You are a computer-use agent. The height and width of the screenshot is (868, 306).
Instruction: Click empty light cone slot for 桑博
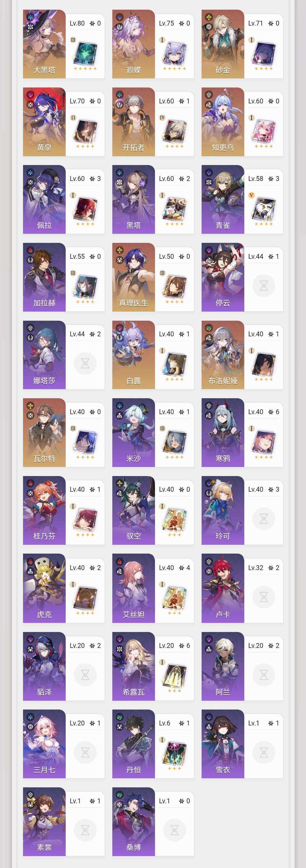[174, 830]
